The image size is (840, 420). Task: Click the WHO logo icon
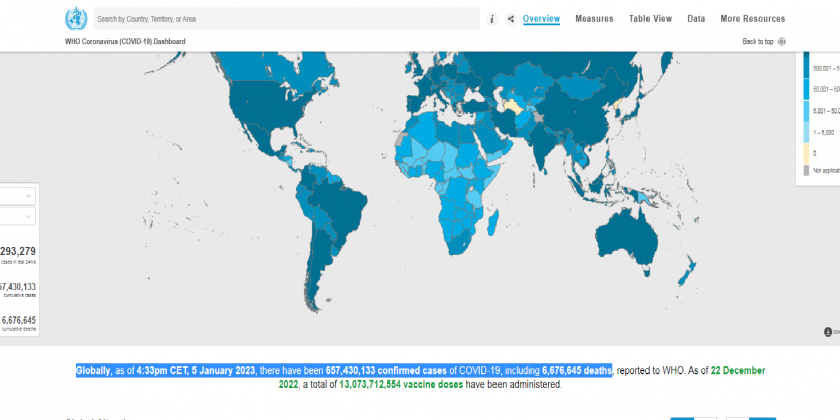tap(75, 19)
